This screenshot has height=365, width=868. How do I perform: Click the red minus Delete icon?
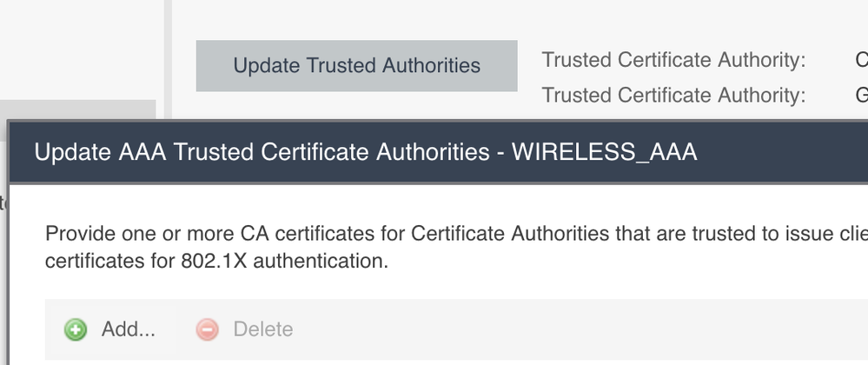coord(207,329)
